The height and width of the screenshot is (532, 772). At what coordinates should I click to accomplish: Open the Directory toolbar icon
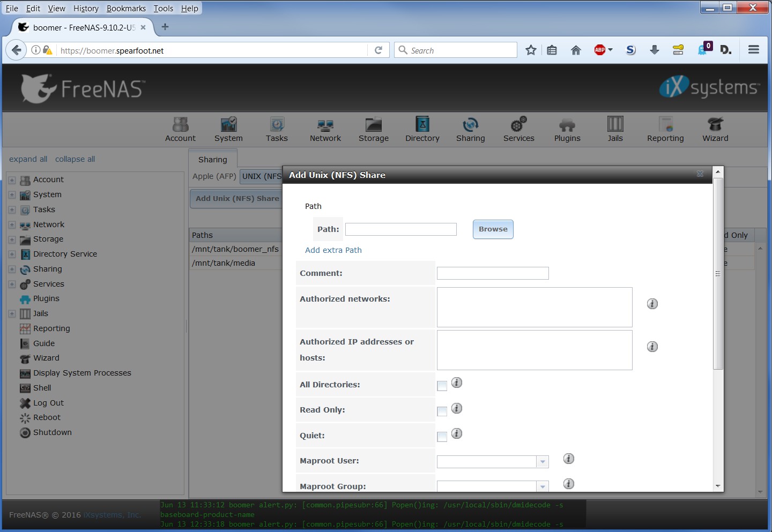(422, 129)
